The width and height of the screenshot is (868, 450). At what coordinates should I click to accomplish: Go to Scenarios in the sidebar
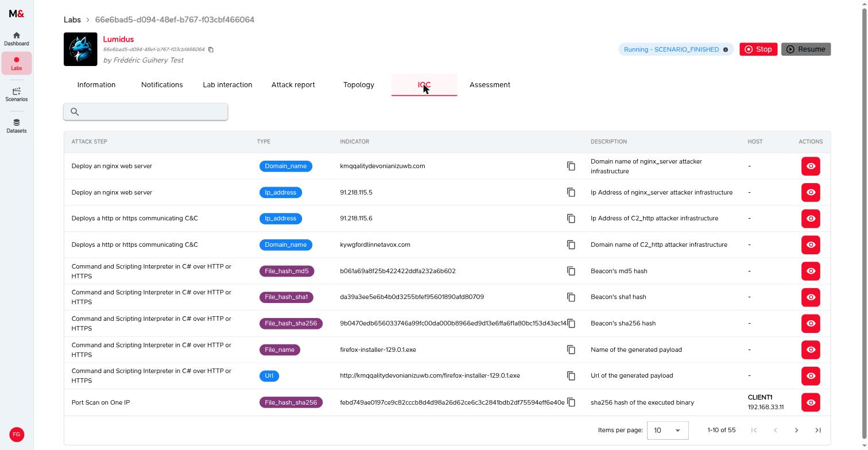(16, 95)
